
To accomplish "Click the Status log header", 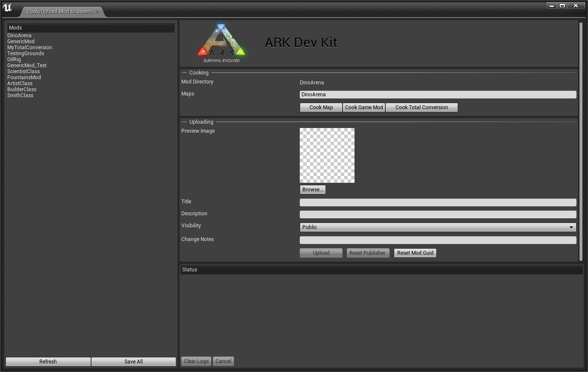I will 381,270.
